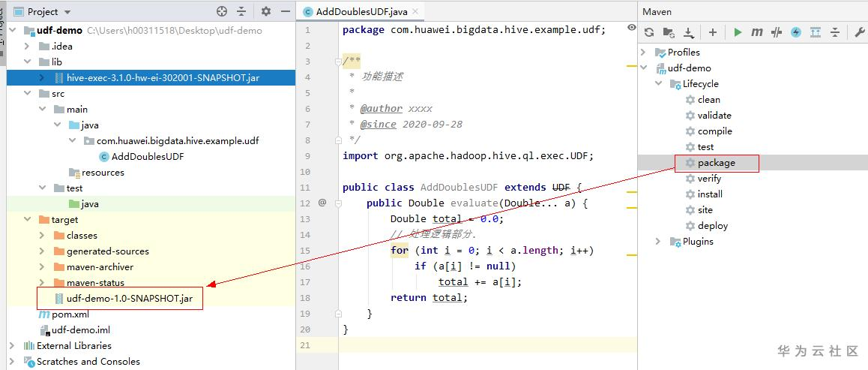Add a Maven project with plus icon
The image size is (868, 370).
712,32
